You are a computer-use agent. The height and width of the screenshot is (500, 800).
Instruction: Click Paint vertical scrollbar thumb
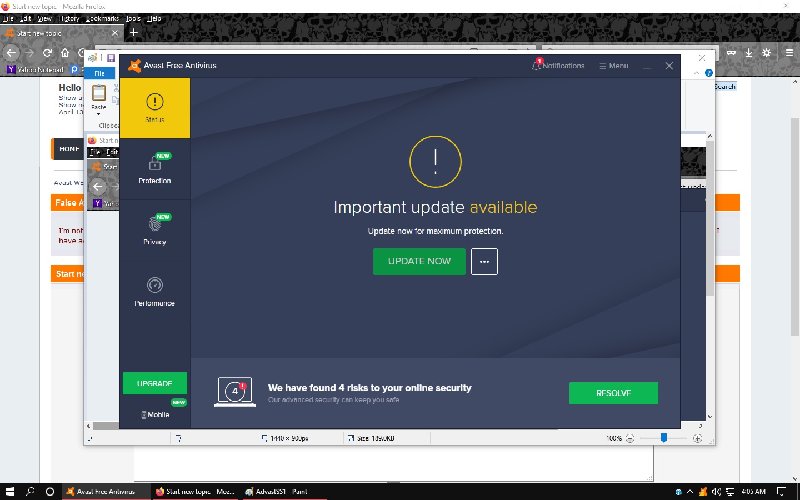(709, 218)
